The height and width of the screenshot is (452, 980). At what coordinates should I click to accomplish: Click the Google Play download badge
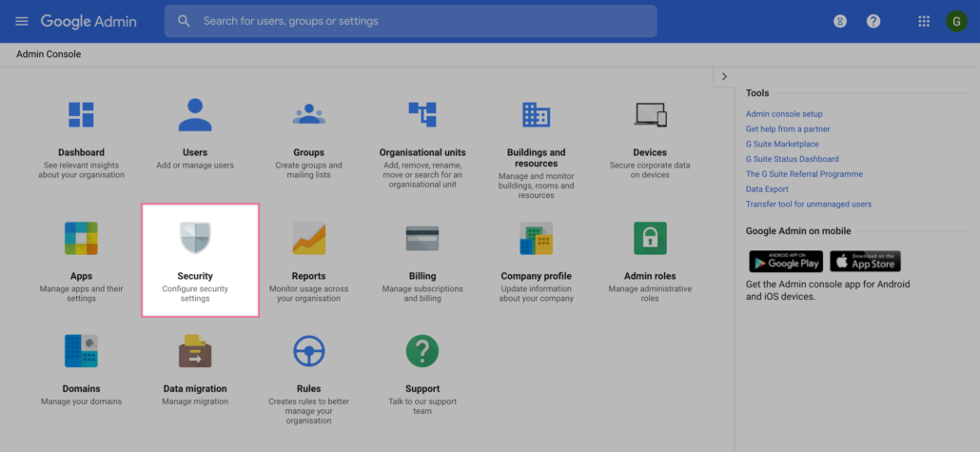pos(786,262)
